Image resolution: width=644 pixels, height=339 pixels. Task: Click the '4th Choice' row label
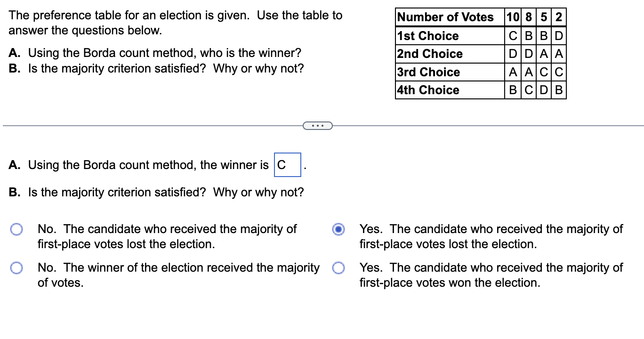pyautogui.click(x=427, y=89)
